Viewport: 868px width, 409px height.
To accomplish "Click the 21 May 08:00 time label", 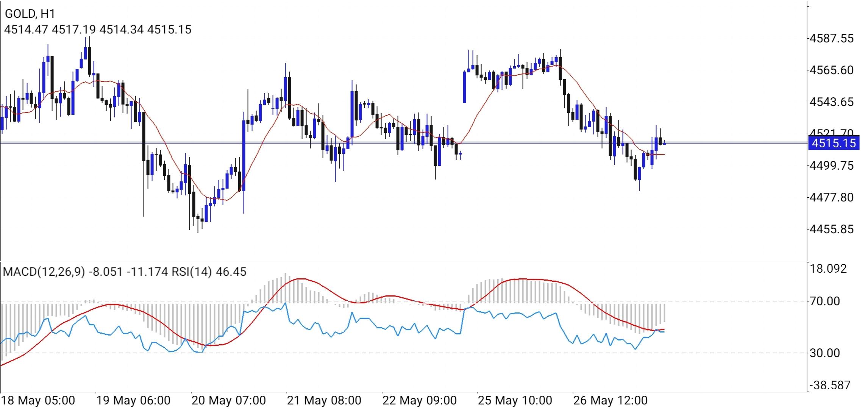I will [324, 400].
